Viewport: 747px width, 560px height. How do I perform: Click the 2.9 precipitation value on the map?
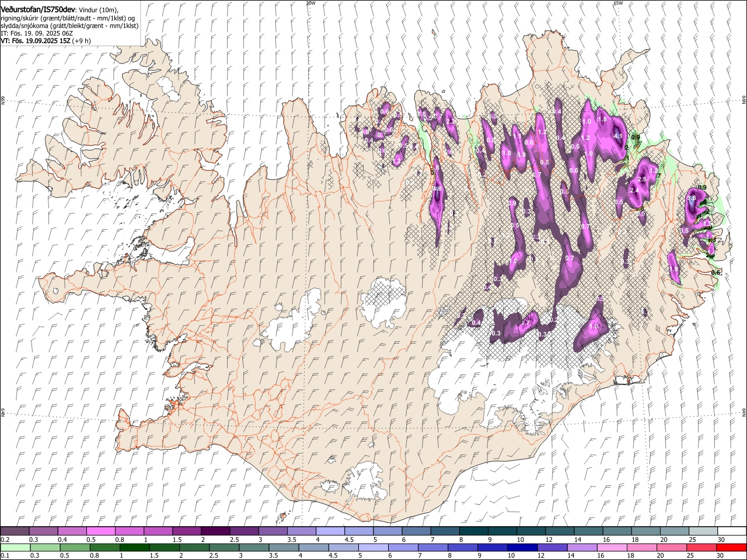pyautogui.click(x=643, y=178)
